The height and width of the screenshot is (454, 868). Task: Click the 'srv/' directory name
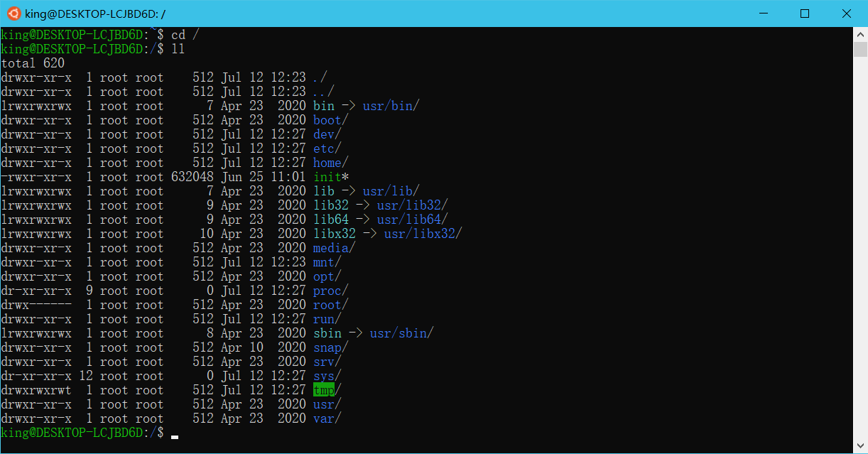pyautogui.click(x=327, y=362)
